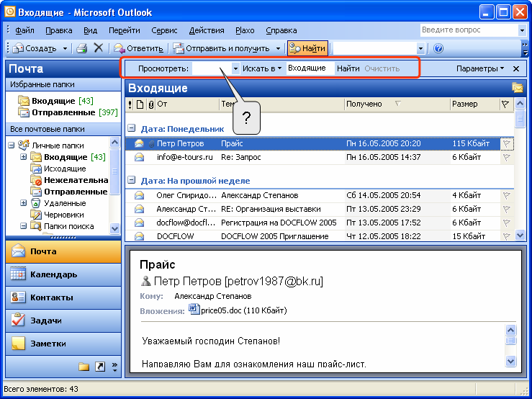Click the Найти link in find bar

[x=348, y=68]
